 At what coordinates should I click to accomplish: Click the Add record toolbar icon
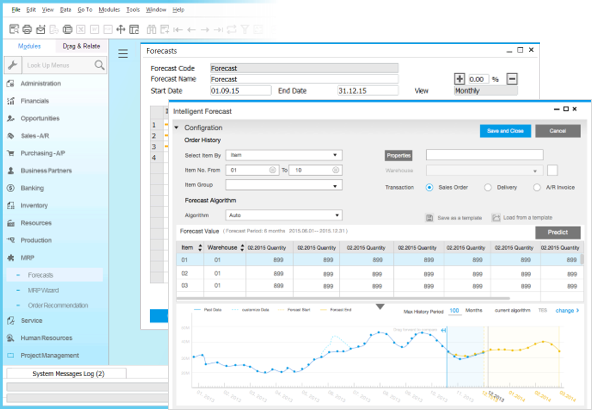[x=165, y=29]
